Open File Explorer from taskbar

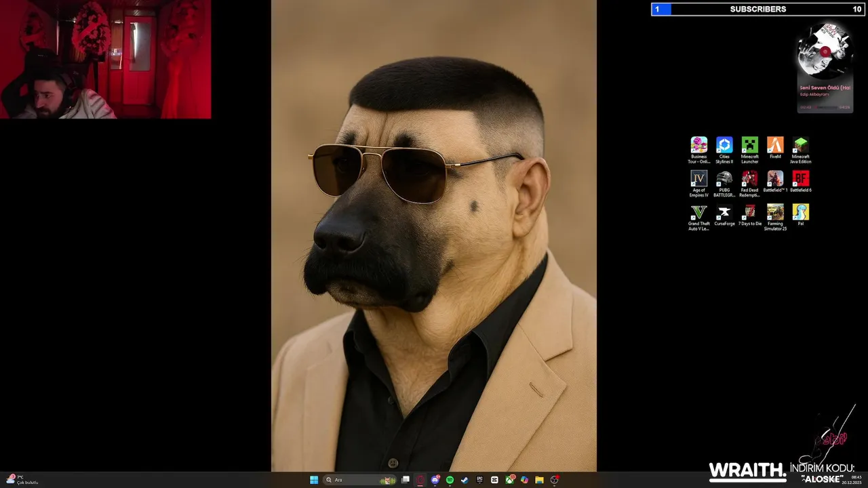click(539, 480)
